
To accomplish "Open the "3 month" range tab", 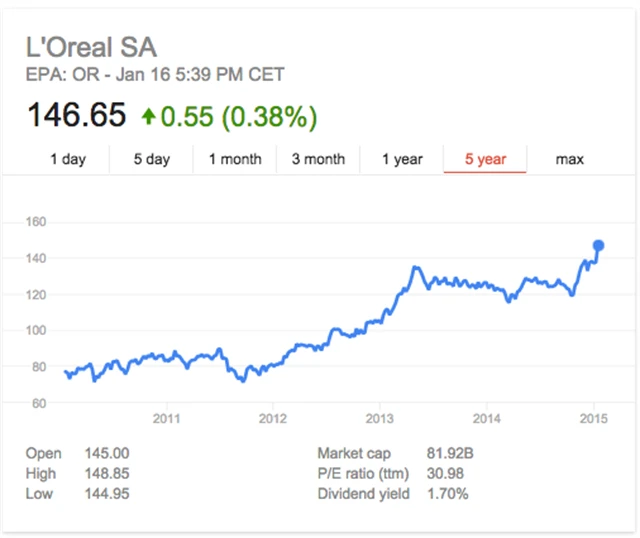I will pyautogui.click(x=318, y=159).
